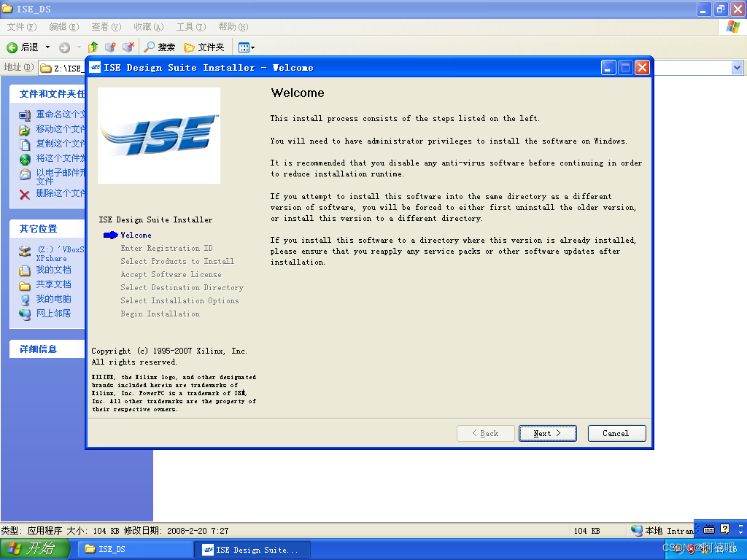Click the Select Installation Options step text
The image size is (747, 560).
click(x=179, y=301)
